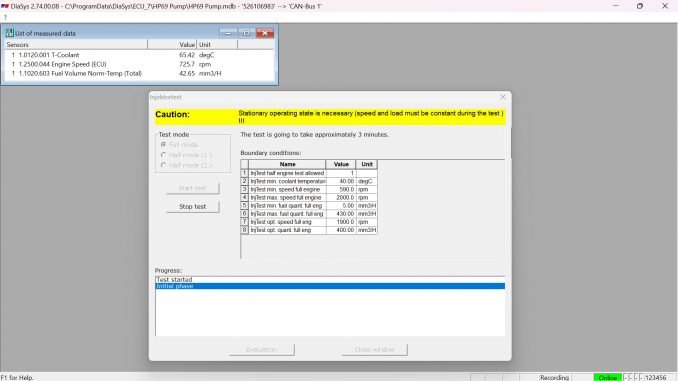
Task: Select row 2 InjTest min. coolant temperature
Action: 309,181
